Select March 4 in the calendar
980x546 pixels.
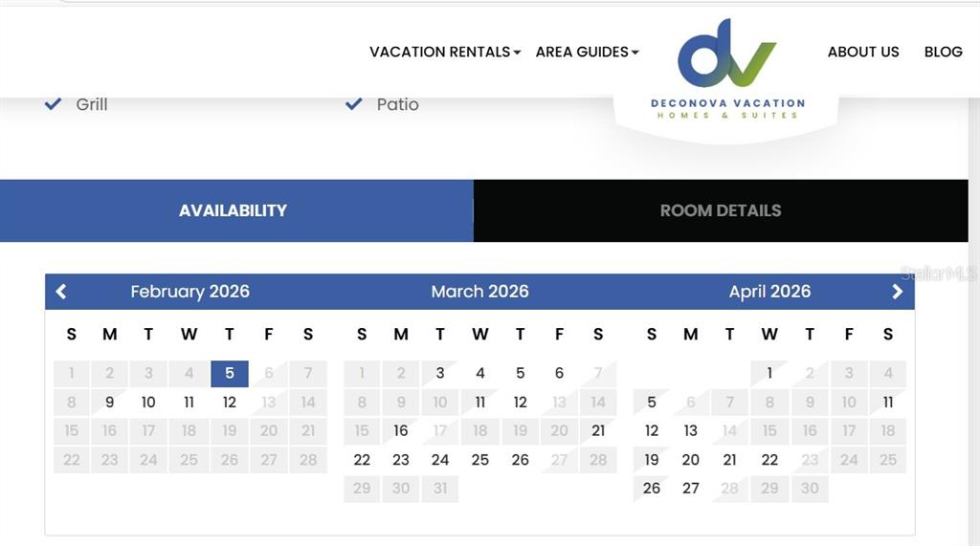pyautogui.click(x=480, y=374)
